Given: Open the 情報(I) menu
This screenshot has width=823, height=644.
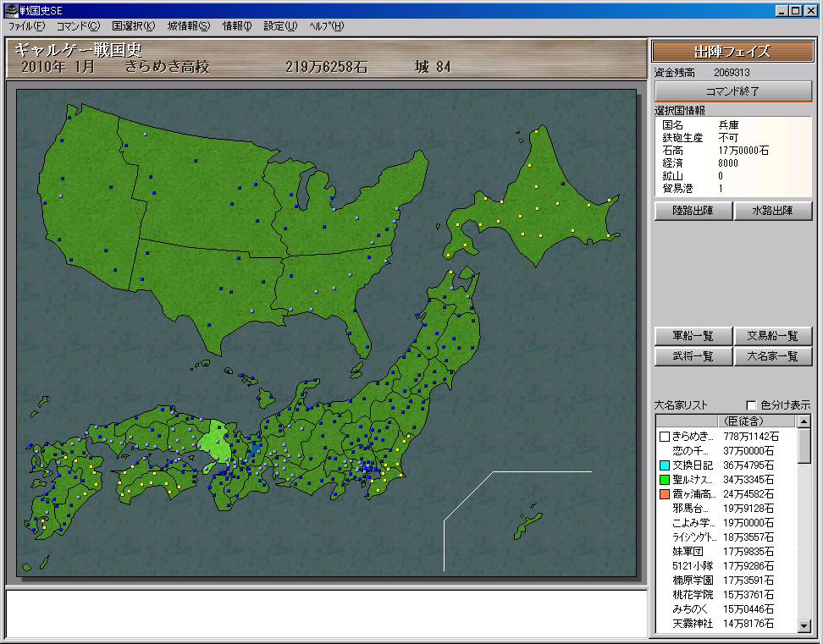Looking at the screenshot, I should (x=237, y=25).
